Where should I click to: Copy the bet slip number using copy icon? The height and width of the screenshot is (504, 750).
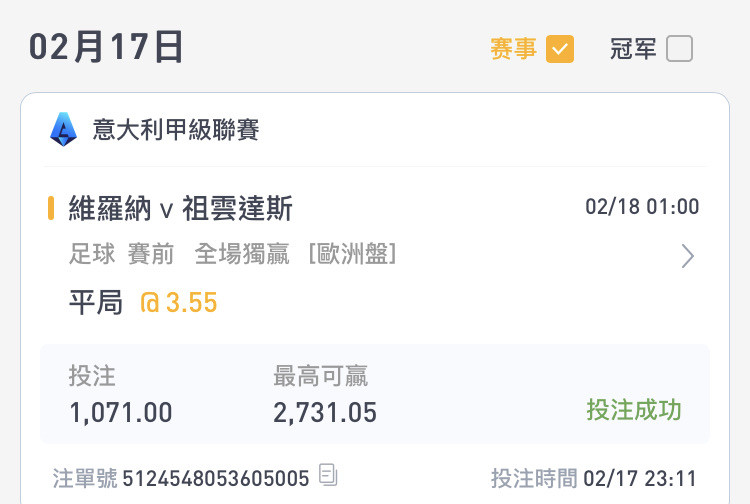(328, 475)
